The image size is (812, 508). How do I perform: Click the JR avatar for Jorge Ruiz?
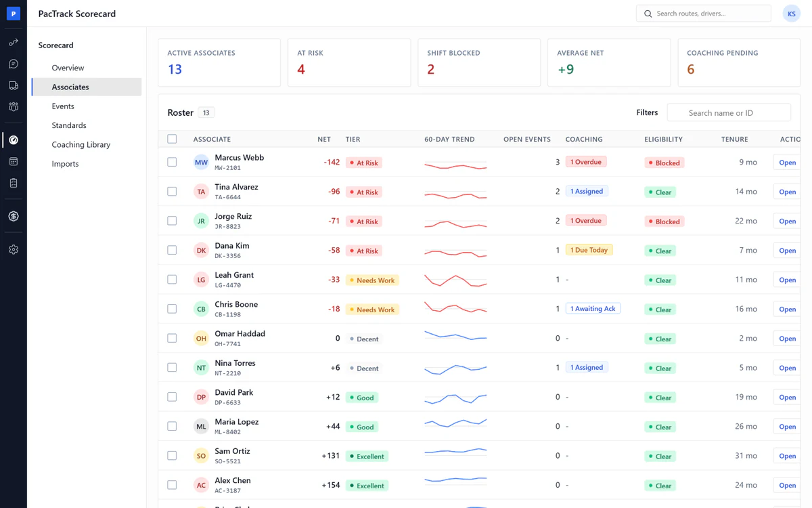pyautogui.click(x=201, y=221)
